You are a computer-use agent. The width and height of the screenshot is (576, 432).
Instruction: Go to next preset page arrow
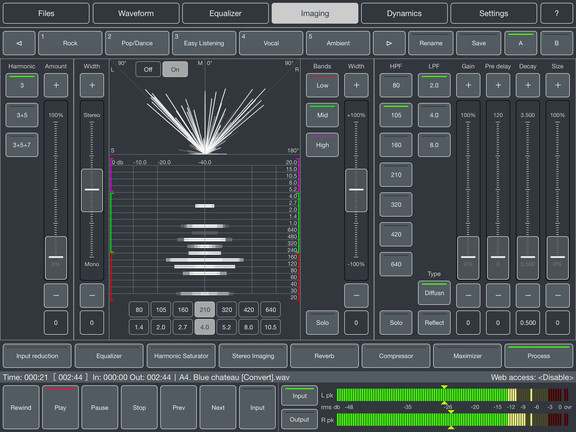coord(389,43)
